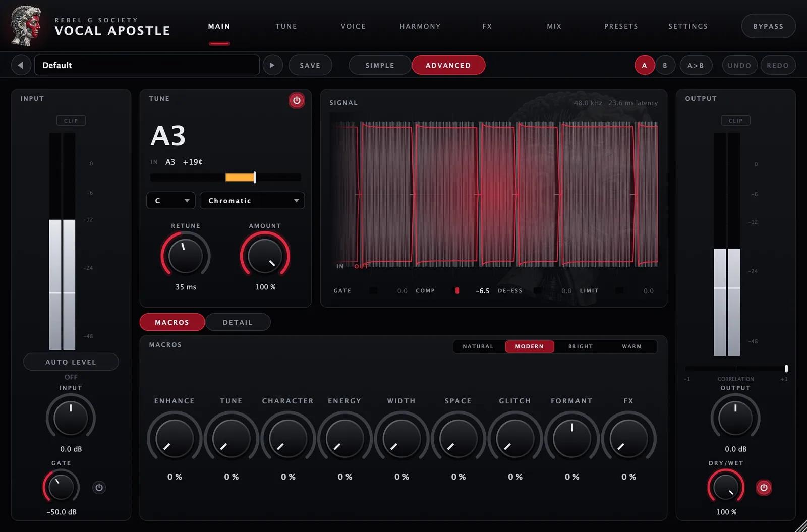
Task: Click the pitch deviation bar in Tune
Action: point(225,177)
